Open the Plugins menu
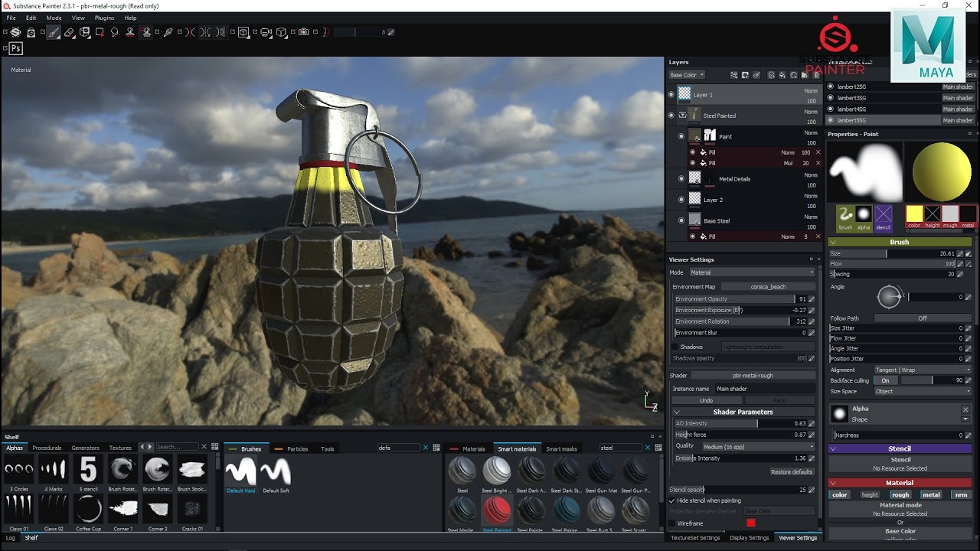 point(104,18)
